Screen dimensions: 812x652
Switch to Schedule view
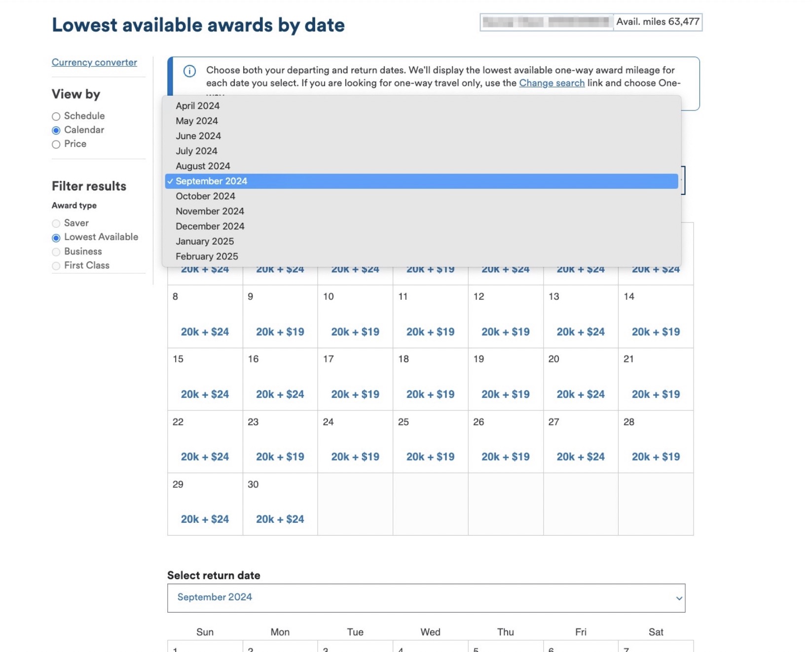point(56,116)
